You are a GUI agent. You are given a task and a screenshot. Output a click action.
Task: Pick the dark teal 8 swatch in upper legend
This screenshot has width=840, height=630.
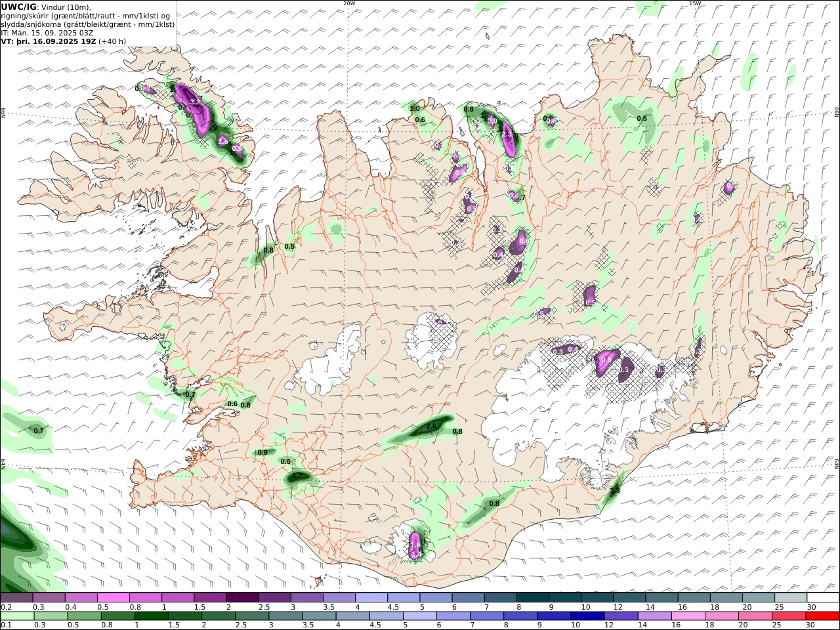533,598
